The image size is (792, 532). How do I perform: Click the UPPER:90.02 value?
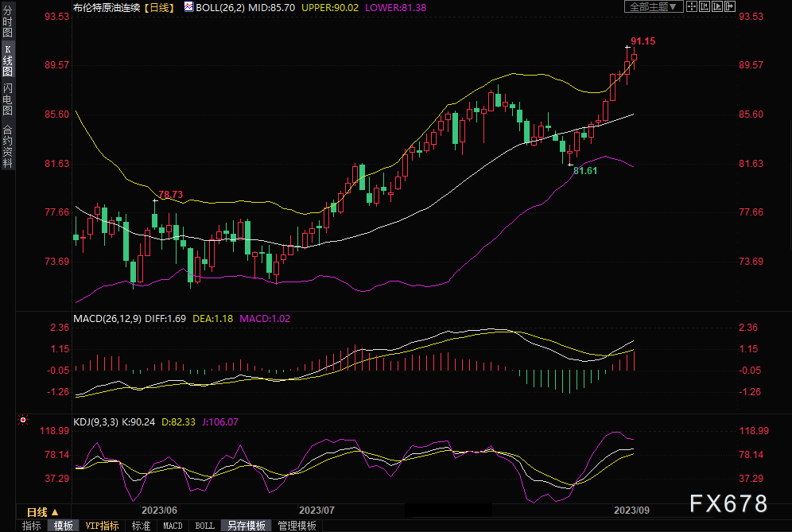(330, 8)
